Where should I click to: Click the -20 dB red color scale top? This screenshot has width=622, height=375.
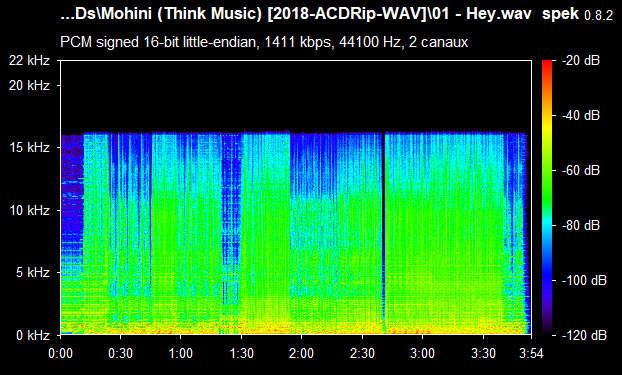coord(547,63)
